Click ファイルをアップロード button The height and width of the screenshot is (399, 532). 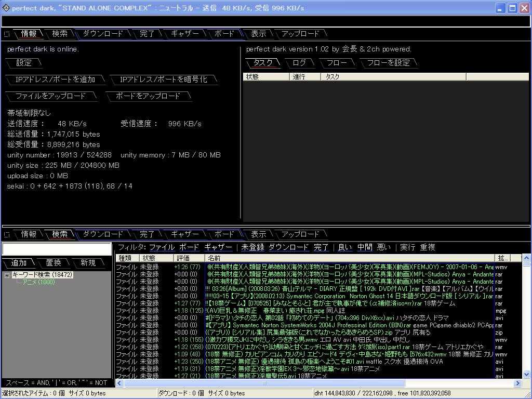[51, 96]
